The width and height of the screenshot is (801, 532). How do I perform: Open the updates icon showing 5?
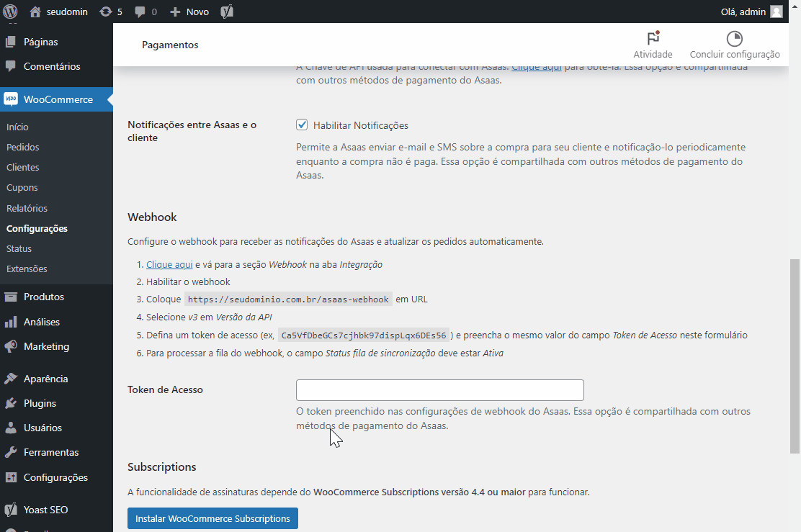tap(105, 12)
